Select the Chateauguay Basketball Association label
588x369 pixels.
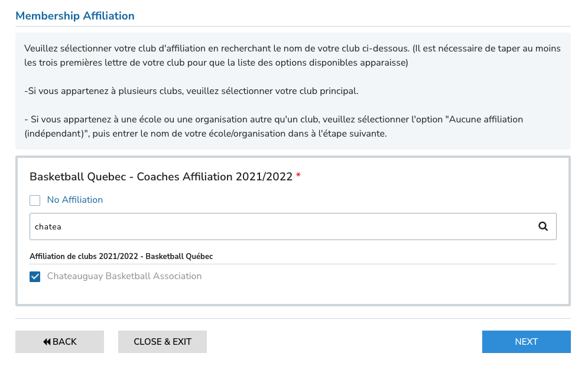pos(124,276)
